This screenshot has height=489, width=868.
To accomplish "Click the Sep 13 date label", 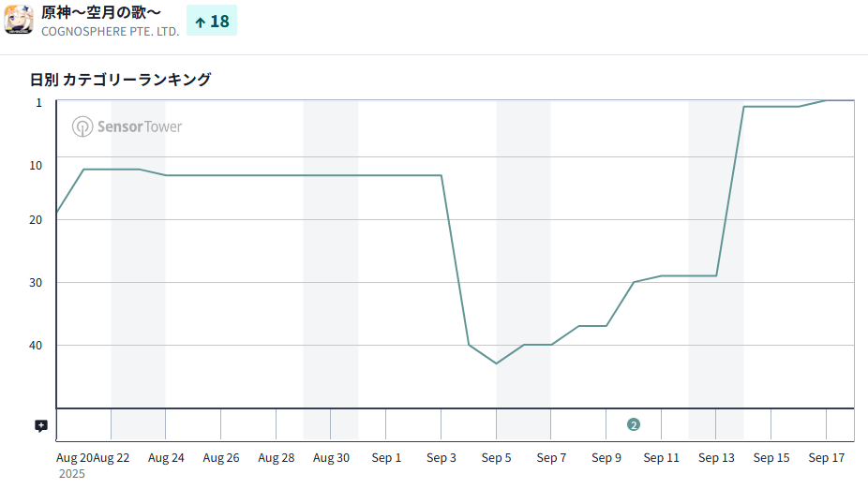I will pyautogui.click(x=716, y=458).
